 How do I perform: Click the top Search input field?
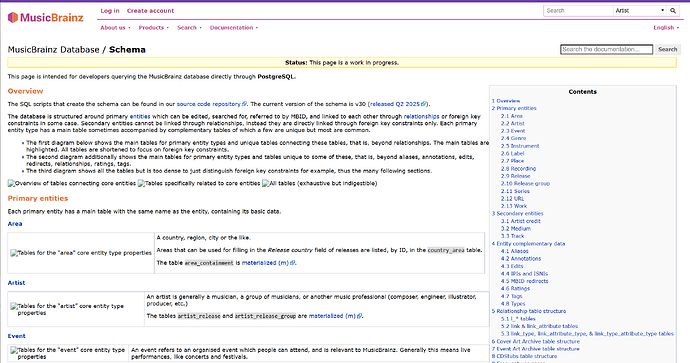tap(578, 11)
